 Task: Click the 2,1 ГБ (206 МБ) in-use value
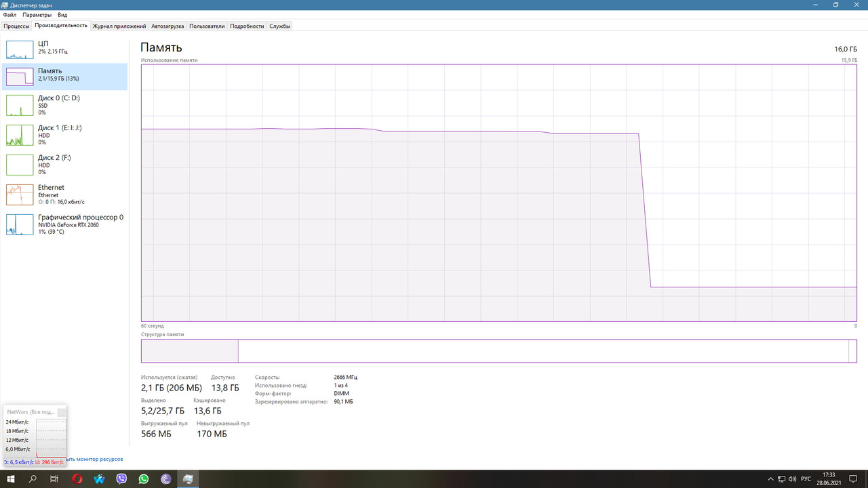(x=172, y=388)
